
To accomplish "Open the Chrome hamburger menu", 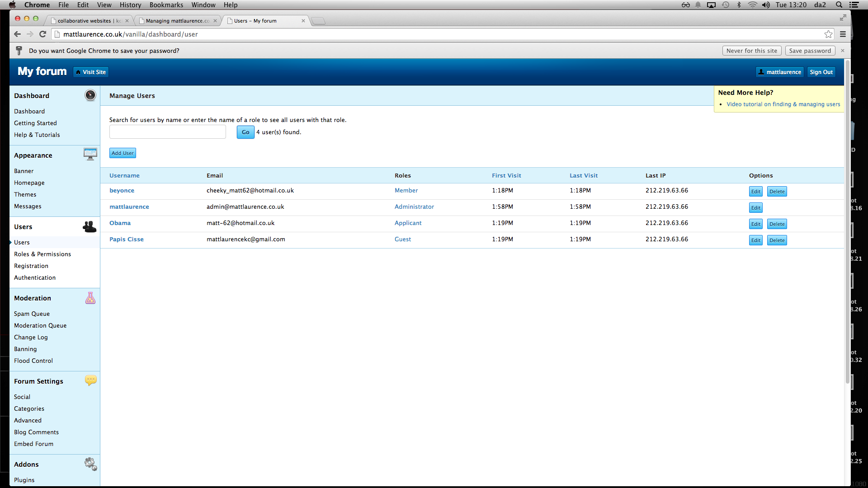I will click(x=843, y=34).
